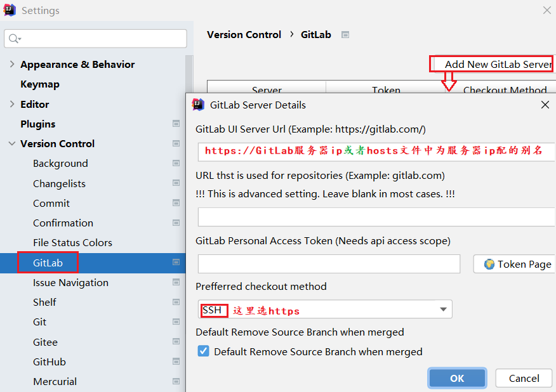Expand the Editor settings section
The image size is (556, 392).
click(12, 104)
